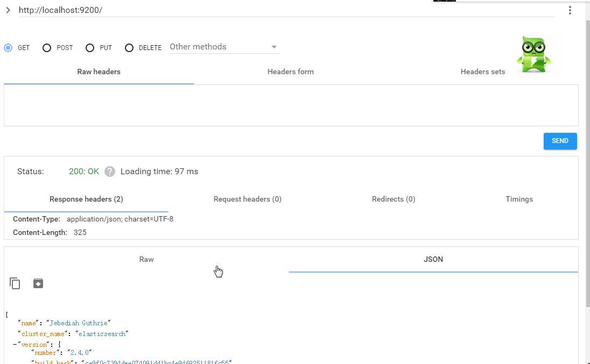Click the blue SEND button
The height and width of the screenshot is (364, 590).
tap(560, 141)
